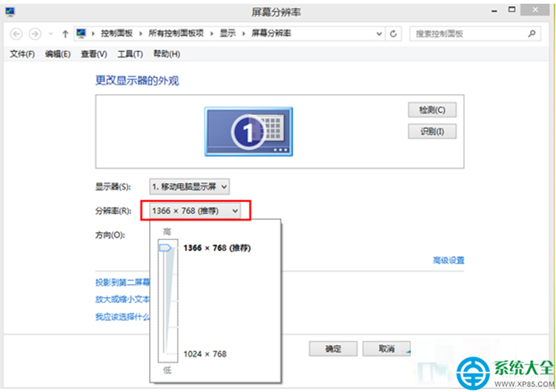The height and width of the screenshot is (392, 556).
Task: Open 投影到第二屏幕 link
Action: pos(122,282)
